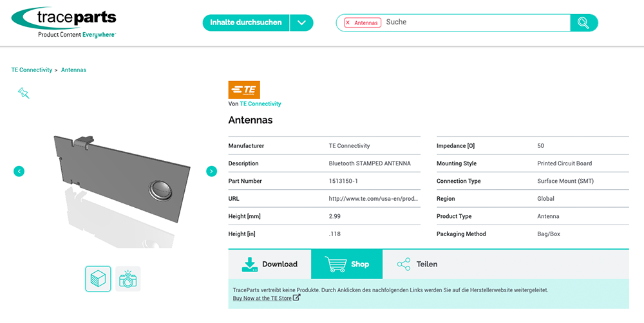Follow the 'Buy Now at the TE Store' link

click(x=262, y=299)
